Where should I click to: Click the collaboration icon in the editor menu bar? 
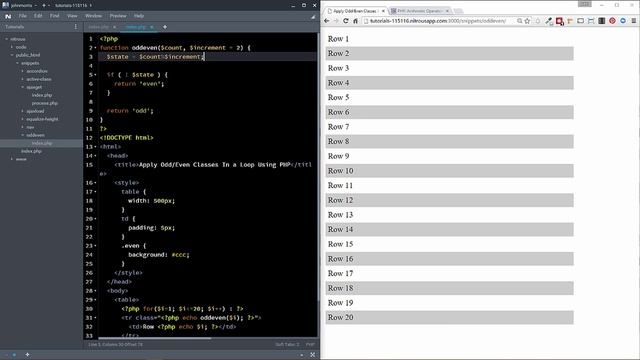tap(313, 16)
